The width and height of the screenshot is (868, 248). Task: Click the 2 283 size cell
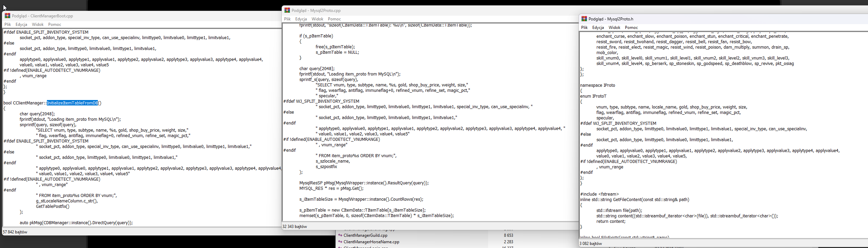[x=508, y=242]
